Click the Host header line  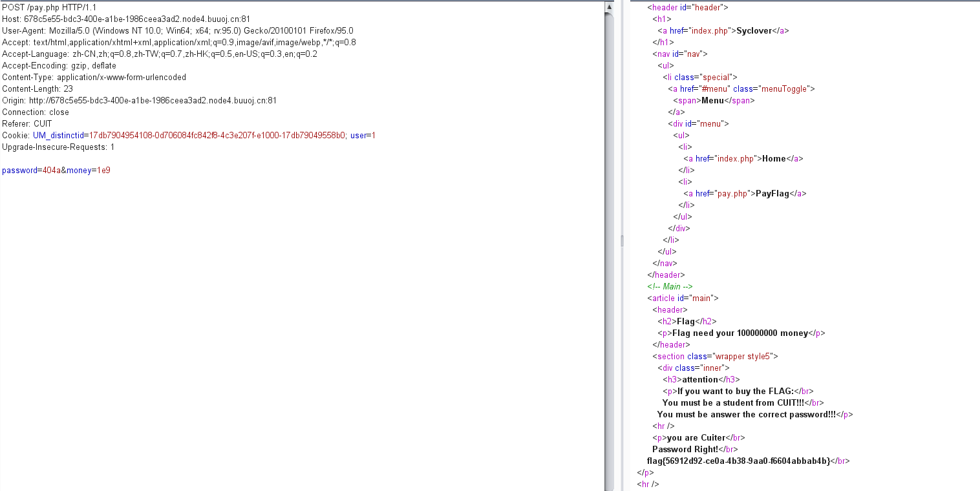pyautogui.click(x=126, y=19)
